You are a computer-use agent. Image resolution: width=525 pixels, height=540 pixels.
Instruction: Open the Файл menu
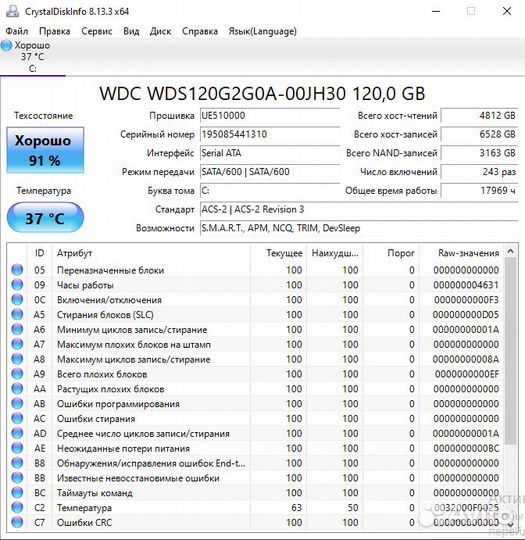pos(17,31)
